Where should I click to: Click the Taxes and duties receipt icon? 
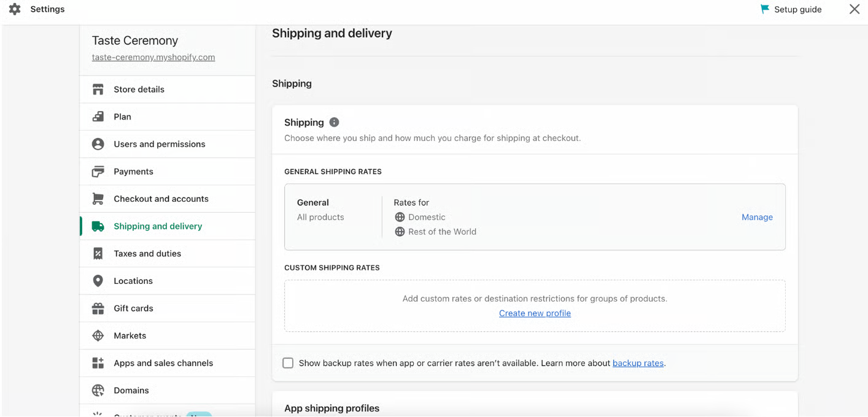click(x=98, y=254)
